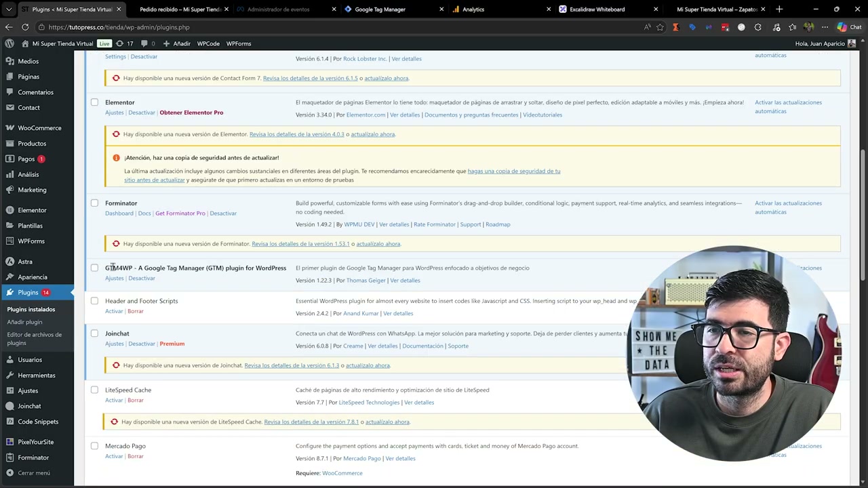This screenshot has height=488, width=868.
Task: Select the Joinchat plugin checkbox
Action: coord(94,333)
